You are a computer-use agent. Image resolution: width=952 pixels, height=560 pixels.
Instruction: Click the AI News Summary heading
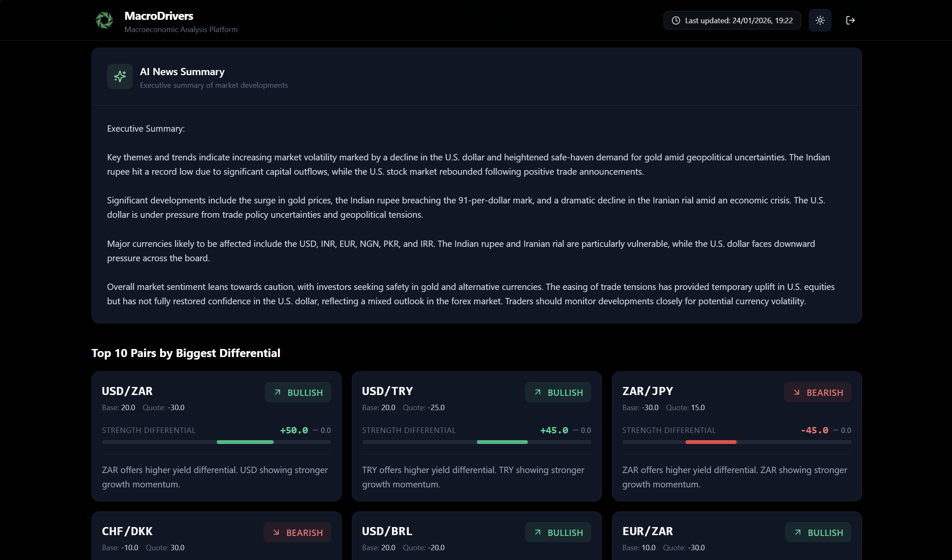click(x=182, y=72)
